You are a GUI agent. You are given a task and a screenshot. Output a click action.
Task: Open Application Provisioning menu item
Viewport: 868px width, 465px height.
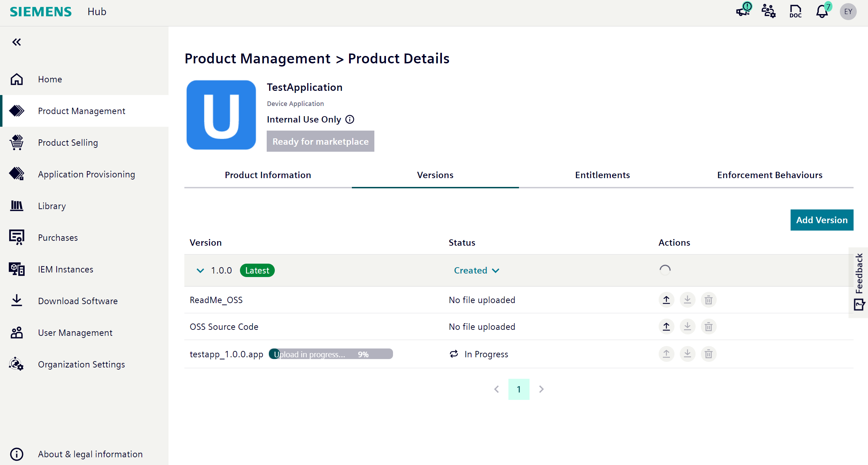pyautogui.click(x=84, y=174)
